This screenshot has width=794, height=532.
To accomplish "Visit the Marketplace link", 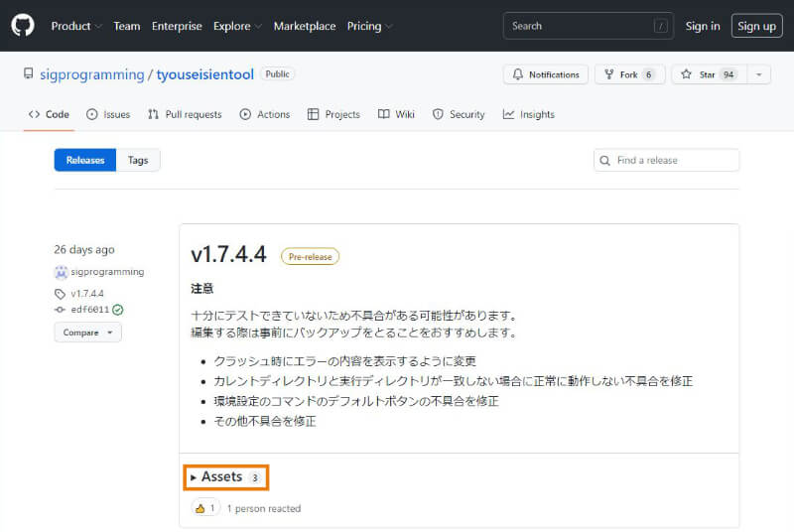I will click(305, 26).
